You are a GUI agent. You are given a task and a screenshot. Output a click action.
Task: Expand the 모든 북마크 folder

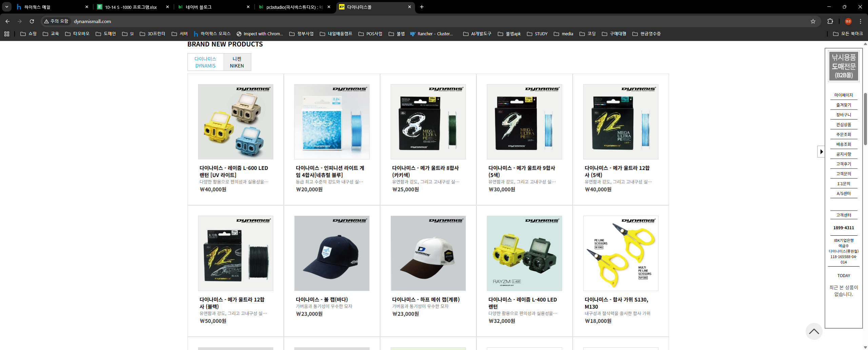[848, 34]
